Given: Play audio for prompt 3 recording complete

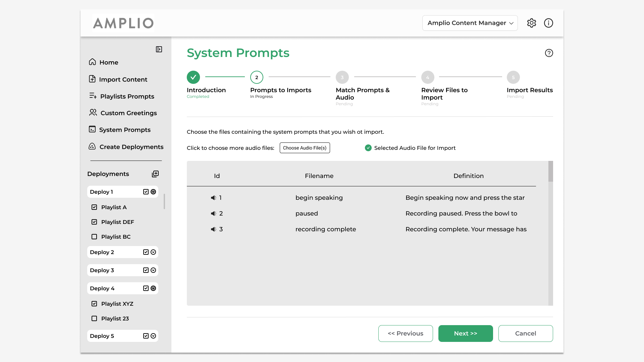Looking at the screenshot, I should (213, 229).
